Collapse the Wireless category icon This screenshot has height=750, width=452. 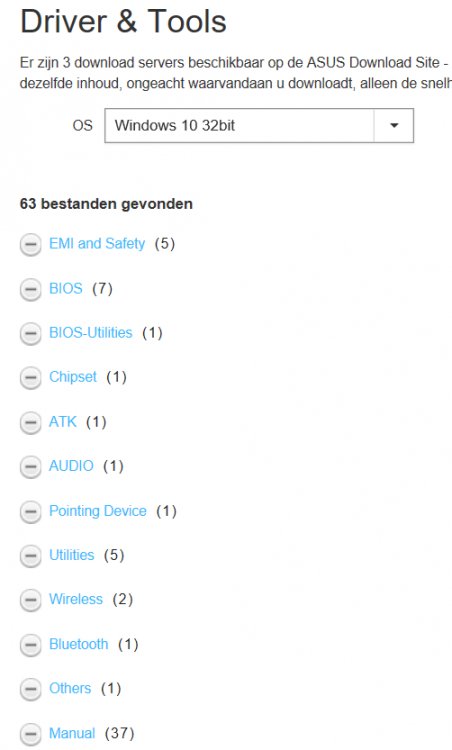(30, 600)
